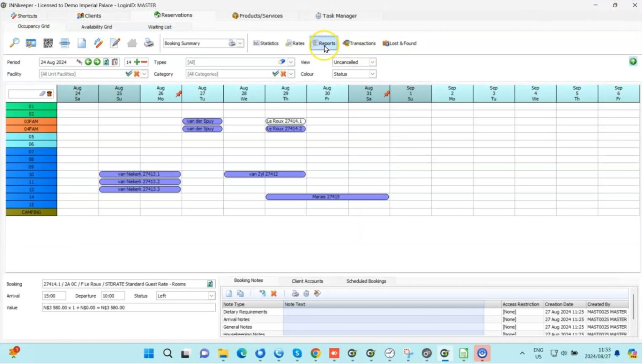642x364 pixels.
Task: Expand the View dropdown showing Uncancelled
Action: point(372,62)
